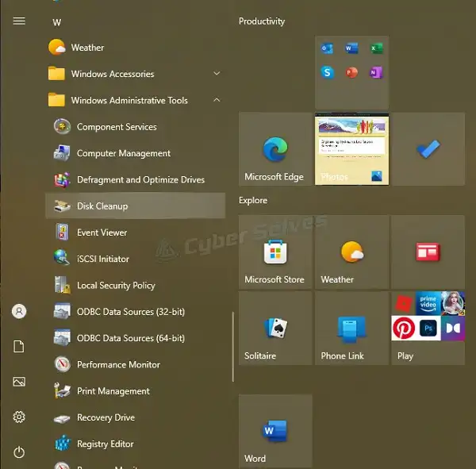Open the Settings gear icon
Image resolution: width=476 pixels, height=469 pixels.
pos(19,417)
